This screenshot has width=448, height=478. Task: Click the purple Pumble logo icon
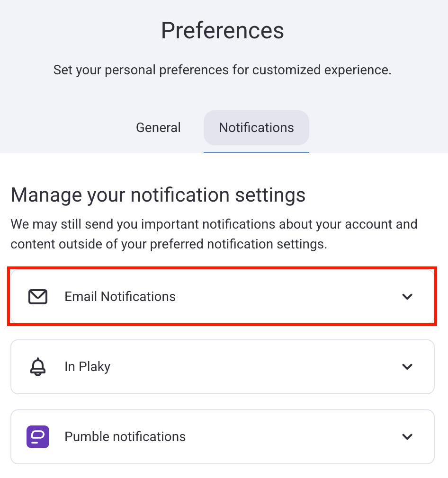coord(38,436)
